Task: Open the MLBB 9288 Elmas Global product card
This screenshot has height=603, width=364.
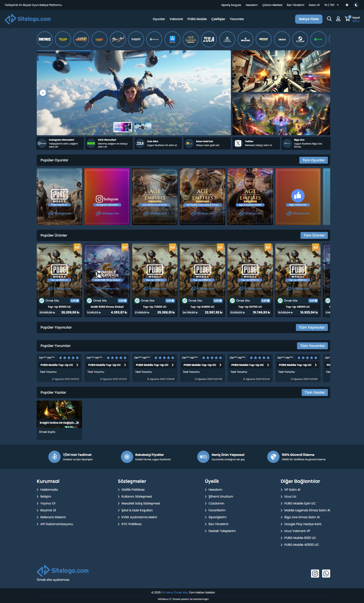Action: (107, 280)
